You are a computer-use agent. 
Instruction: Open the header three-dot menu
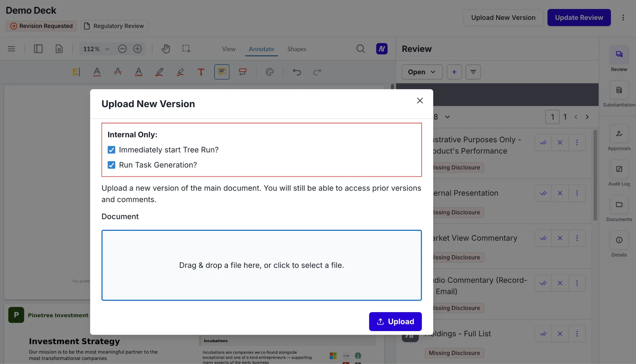pyautogui.click(x=623, y=18)
